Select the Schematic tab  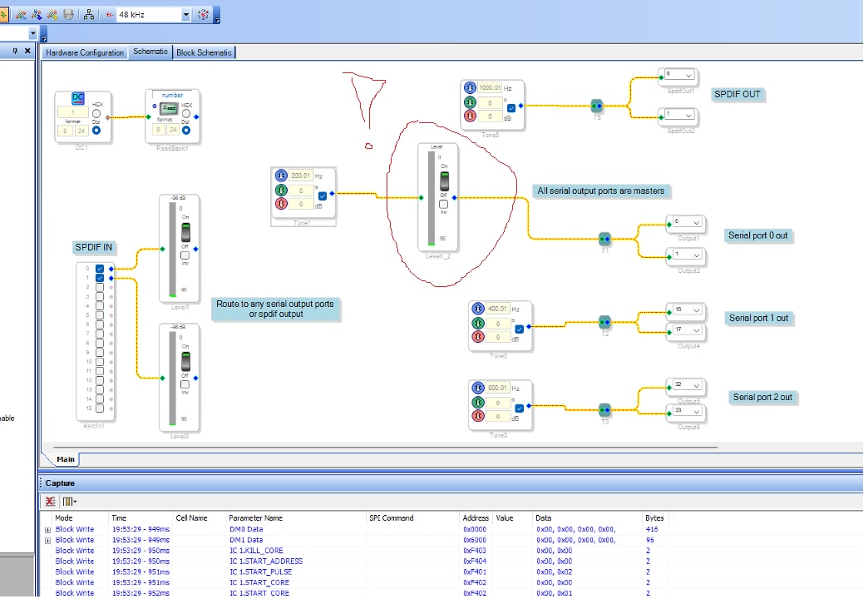click(150, 52)
